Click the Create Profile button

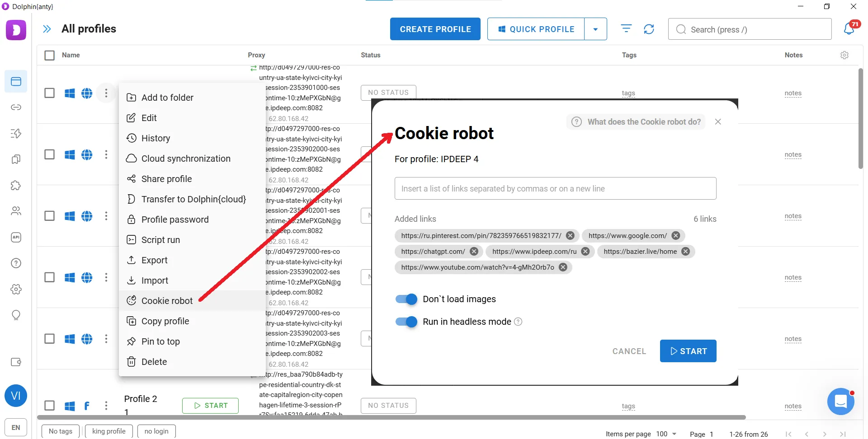pyautogui.click(x=435, y=29)
